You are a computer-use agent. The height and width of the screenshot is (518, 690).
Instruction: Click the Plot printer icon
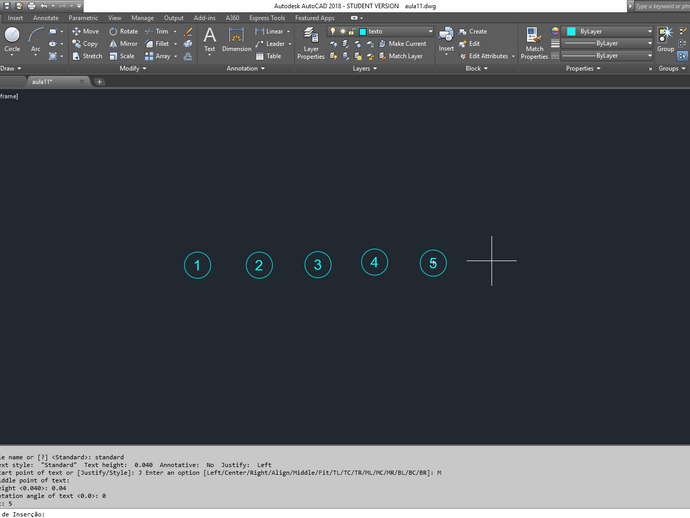tap(31, 6)
